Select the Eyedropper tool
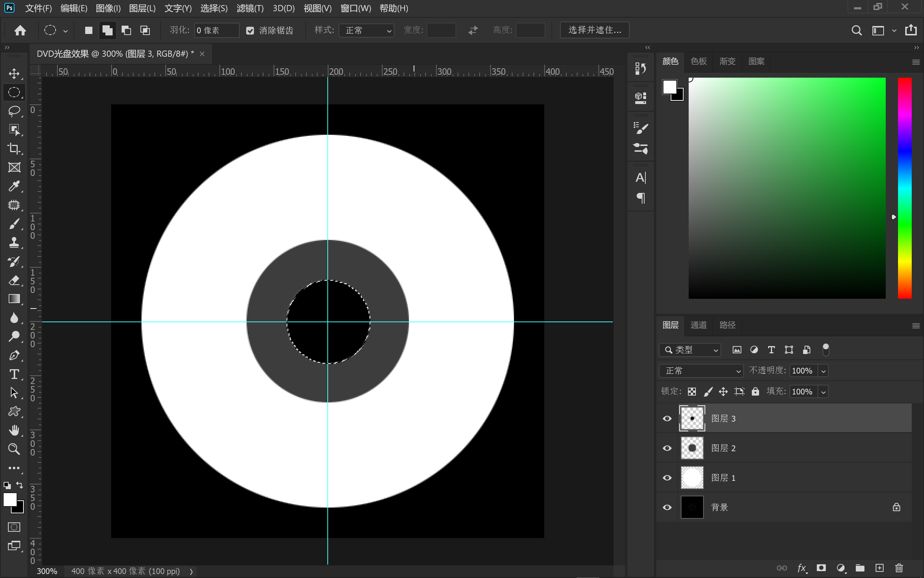 point(14,186)
